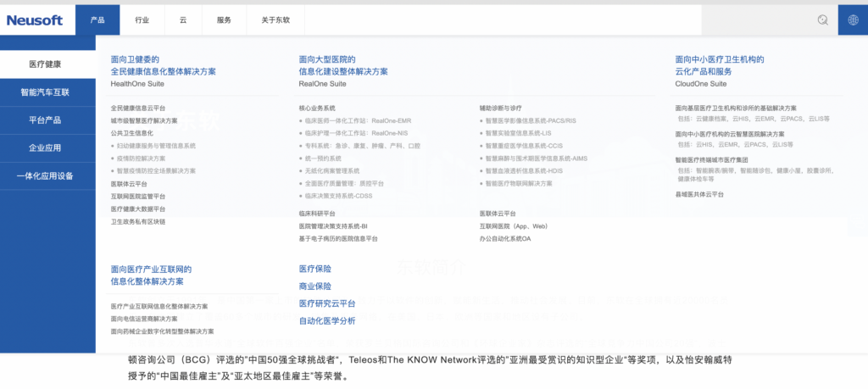This screenshot has width=868, height=389.
Task: Open 疫情防控解决方案 link
Action: 141,158
